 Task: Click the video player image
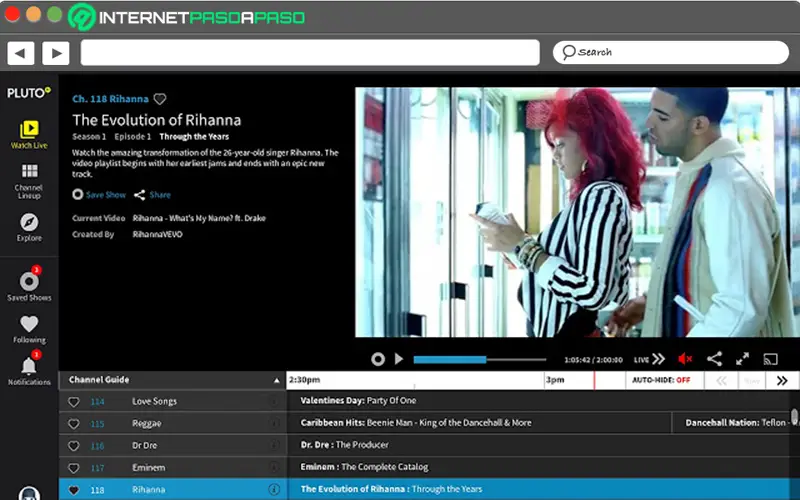(577, 212)
